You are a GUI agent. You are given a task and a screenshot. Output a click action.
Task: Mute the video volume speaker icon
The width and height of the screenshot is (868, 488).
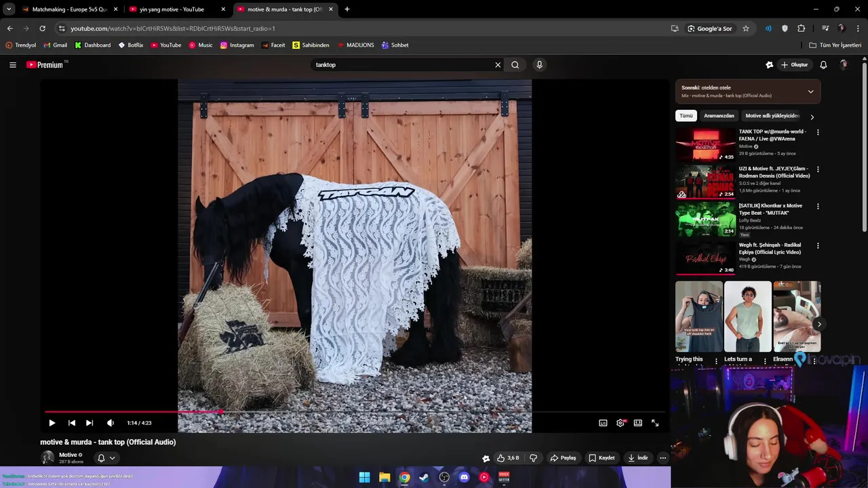coord(111,423)
